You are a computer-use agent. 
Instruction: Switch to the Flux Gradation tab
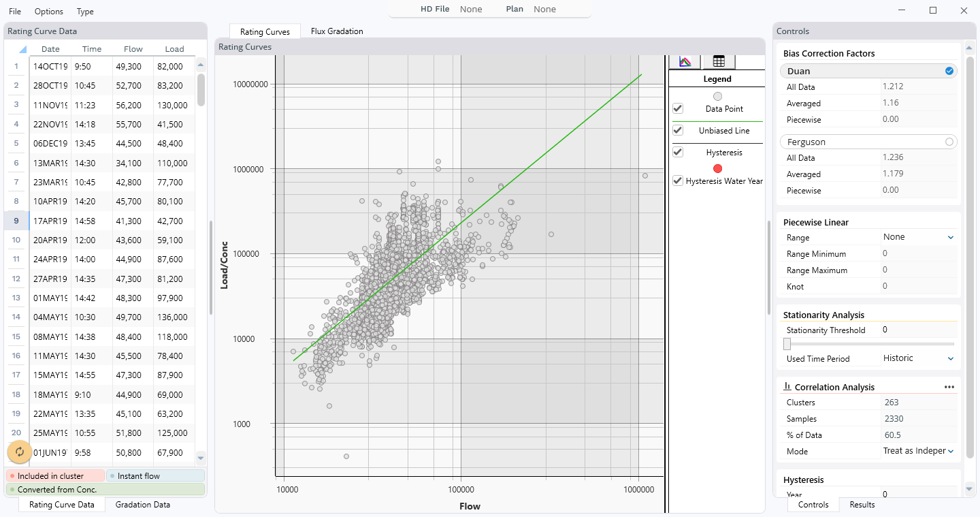pyautogui.click(x=337, y=31)
